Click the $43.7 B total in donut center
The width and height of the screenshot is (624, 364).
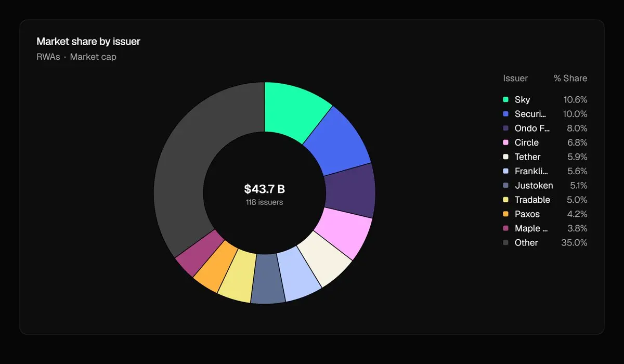[x=265, y=189]
